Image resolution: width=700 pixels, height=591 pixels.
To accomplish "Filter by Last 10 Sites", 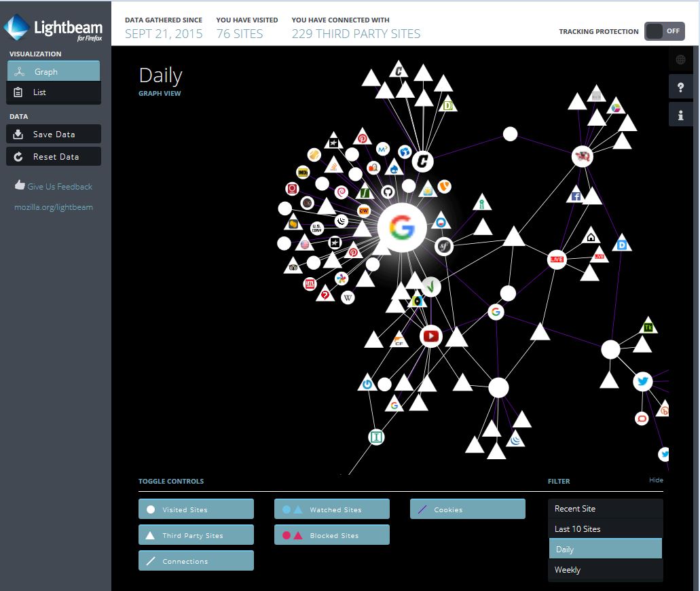I will [x=605, y=529].
